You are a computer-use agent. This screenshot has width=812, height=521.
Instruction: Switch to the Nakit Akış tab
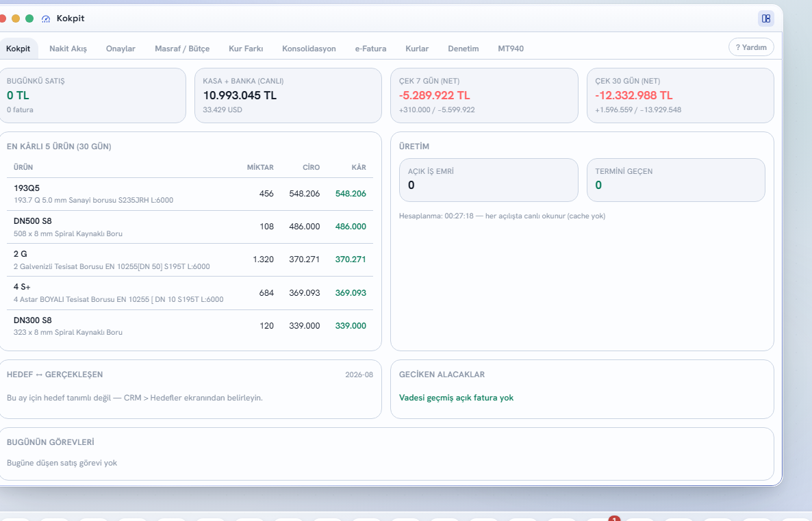[68, 49]
